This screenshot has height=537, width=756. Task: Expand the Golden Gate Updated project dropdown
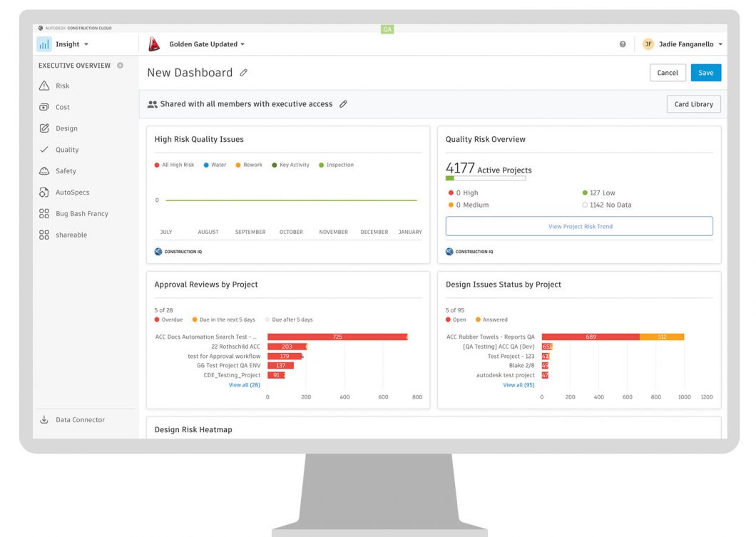(242, 44)
